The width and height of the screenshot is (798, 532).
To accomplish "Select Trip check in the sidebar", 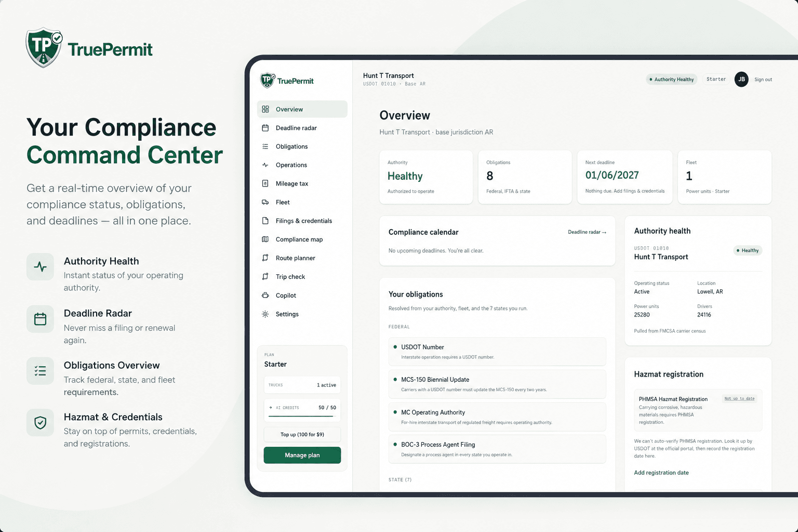I will pos(302,276).
